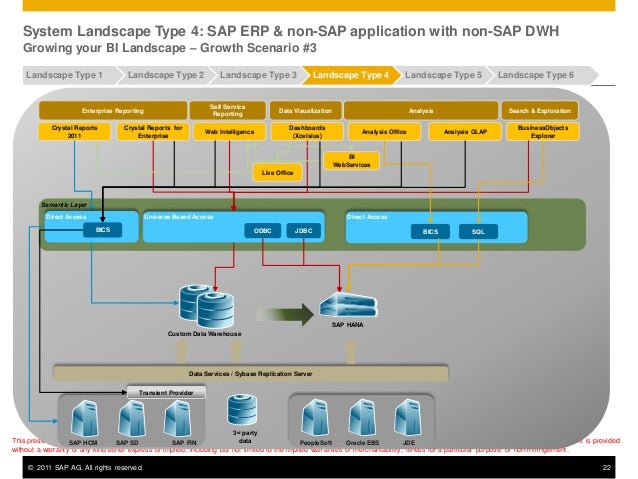Click the Oracle EBS label
Screen dimensions: 638x479
[x=362, y=443]
